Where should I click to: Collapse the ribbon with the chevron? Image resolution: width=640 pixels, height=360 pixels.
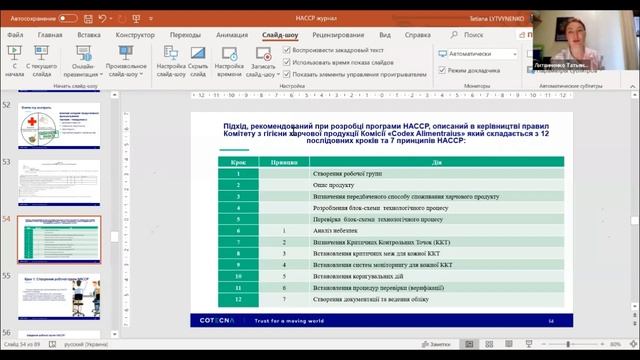coord(633,86)
